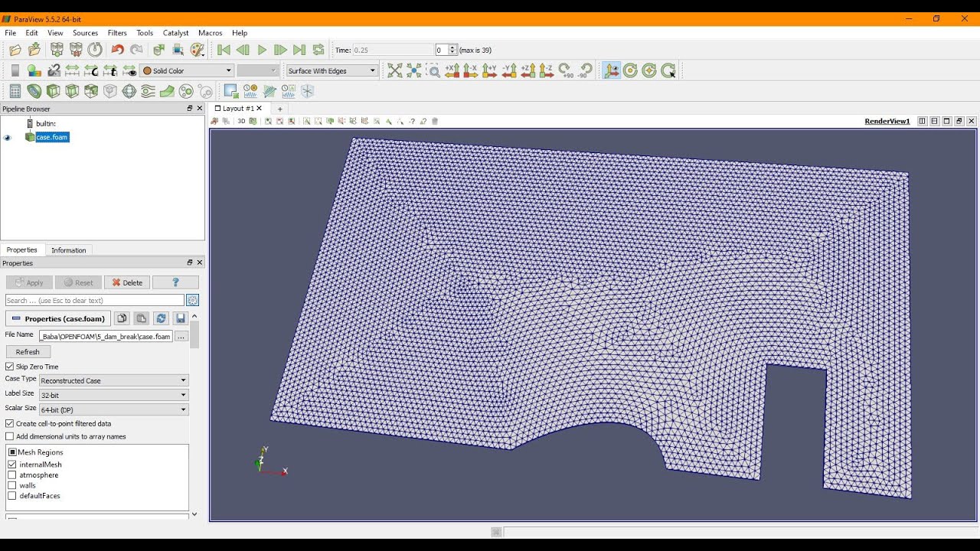Viewport: 980px width, 551px height.
Task: Jump to the first time frame
Action: coord(224,50)
